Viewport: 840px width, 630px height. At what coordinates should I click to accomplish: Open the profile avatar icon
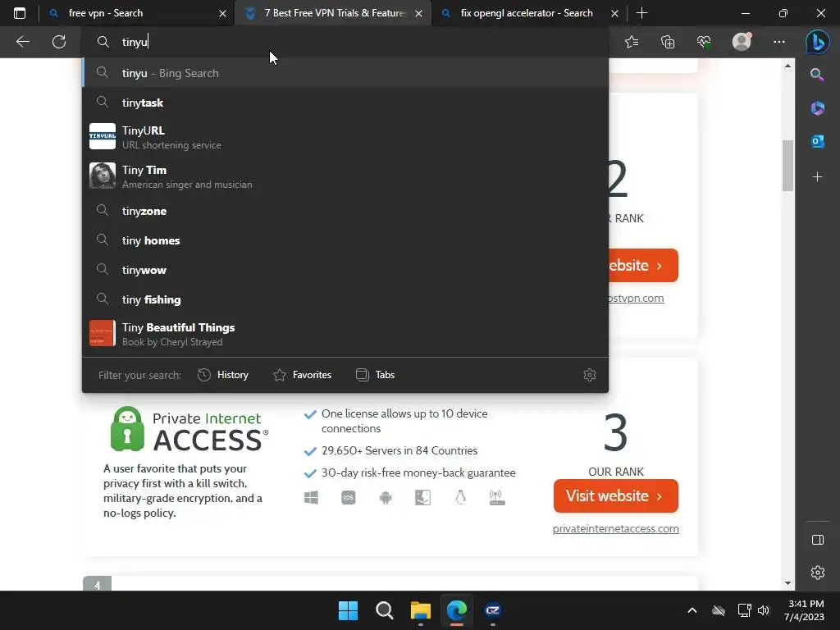(742, 42)
